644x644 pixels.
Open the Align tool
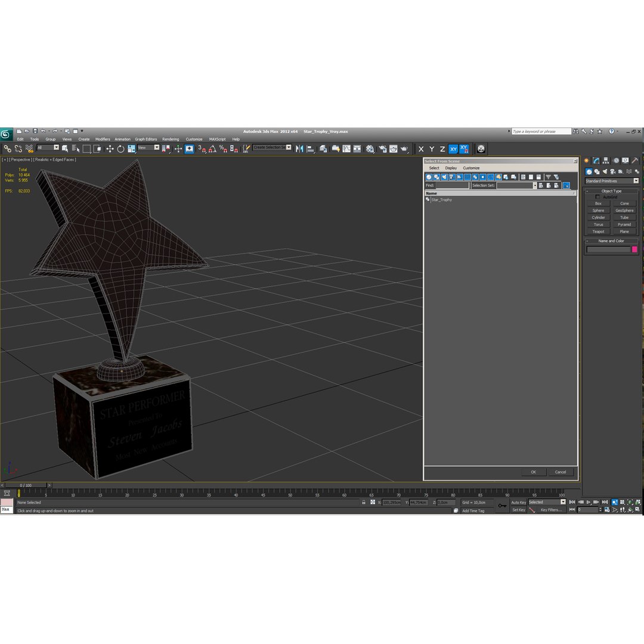pyautogui.click(x=311, y=148)
